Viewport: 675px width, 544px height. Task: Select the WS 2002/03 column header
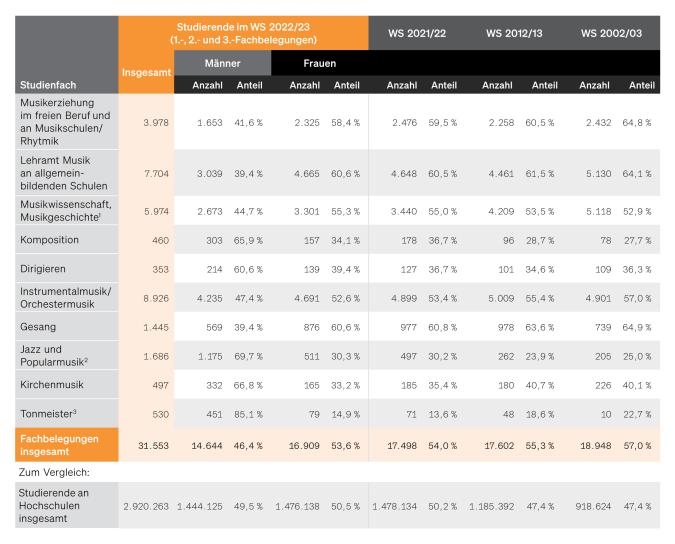(x=611, y=33)
